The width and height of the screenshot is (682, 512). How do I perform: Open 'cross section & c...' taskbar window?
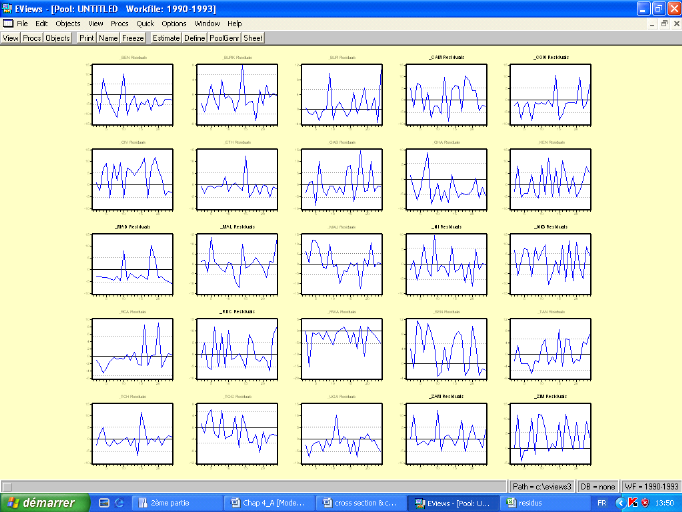pyautogui.click(x=362, y=502)
